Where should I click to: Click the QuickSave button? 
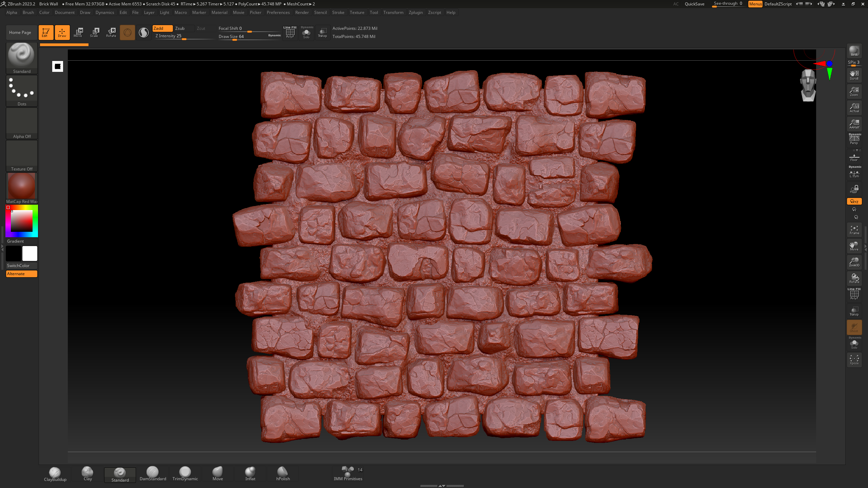[x=694, y=4]
